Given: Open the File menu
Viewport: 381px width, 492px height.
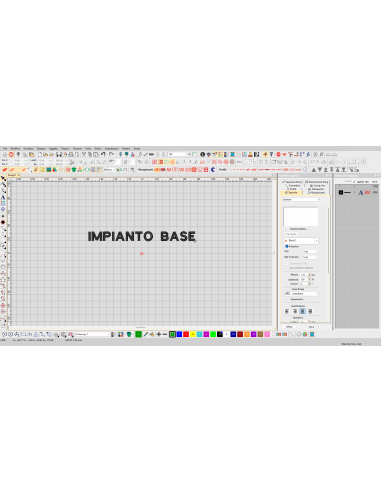Looking at the screenshot, I should [5, 148].
